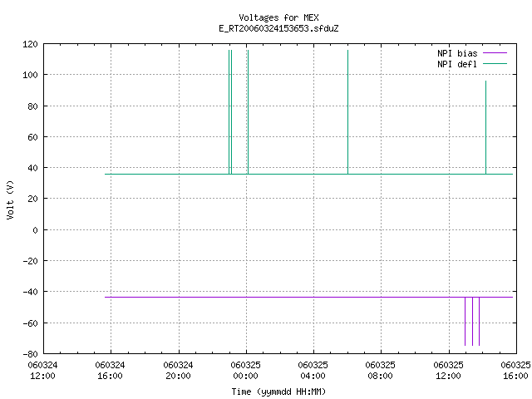This screenshot has height=399, width=532.
Task: Click the 'Time (yymmdd HH:MM)' x-axis label
Action: (x=278, y=392)
